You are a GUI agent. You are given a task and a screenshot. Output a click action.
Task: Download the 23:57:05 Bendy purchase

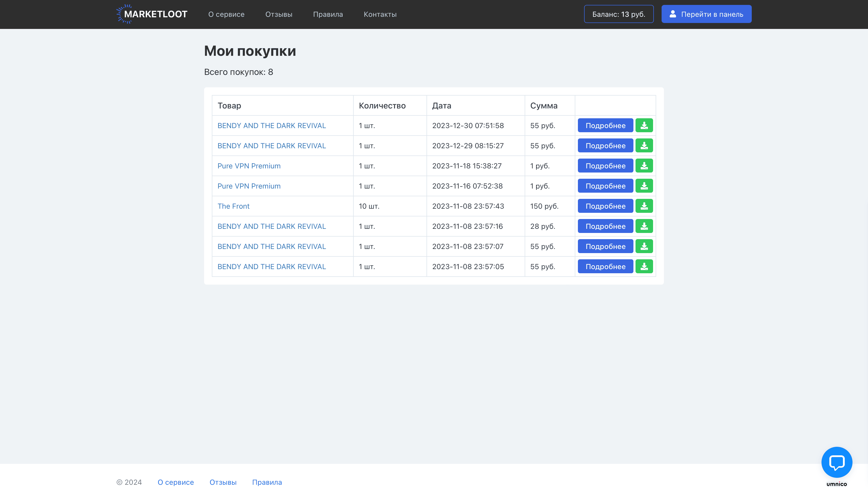click(644, 267)
